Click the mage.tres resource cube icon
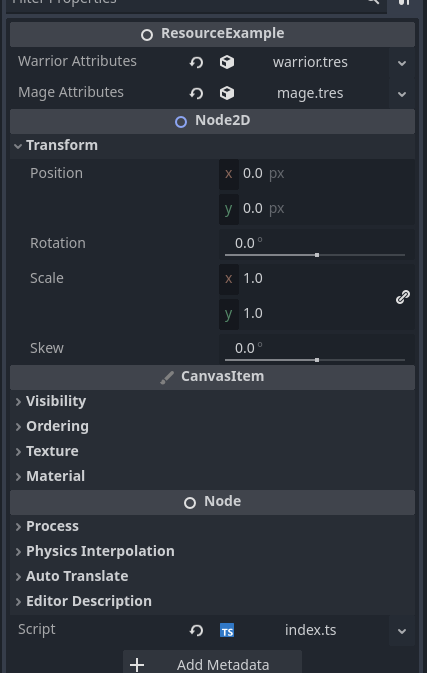427x673 pixels. point(227,93)
